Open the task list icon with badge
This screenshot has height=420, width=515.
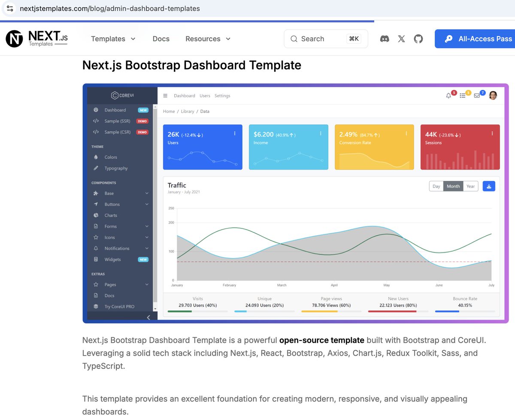(x=463, y=96)
